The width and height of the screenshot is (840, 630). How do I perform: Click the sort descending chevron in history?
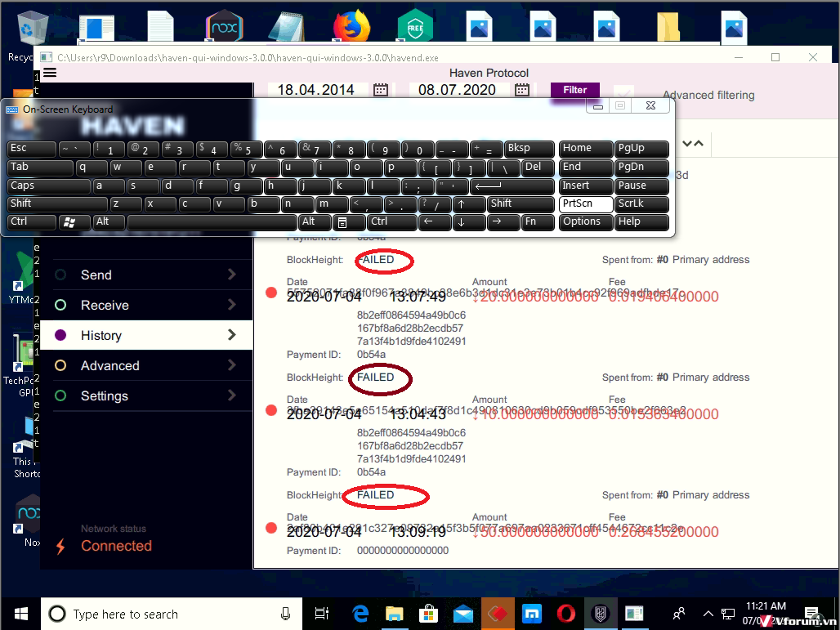(687, 144)
